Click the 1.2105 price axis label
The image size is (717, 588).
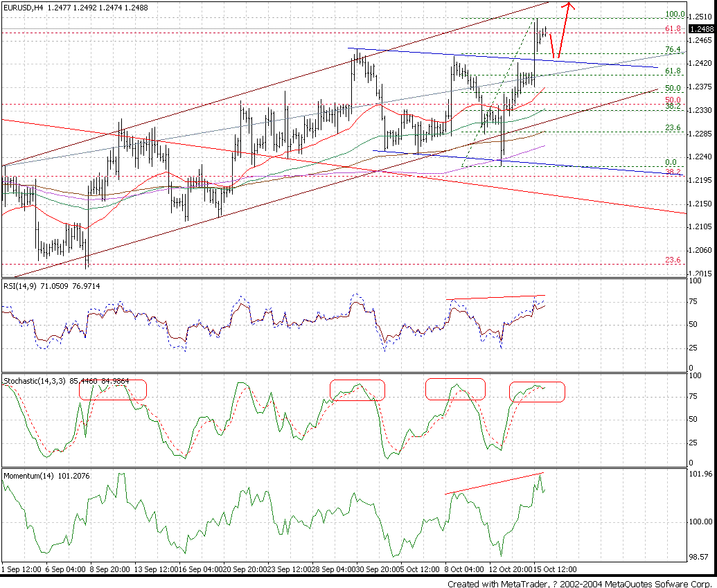(702, 226)
